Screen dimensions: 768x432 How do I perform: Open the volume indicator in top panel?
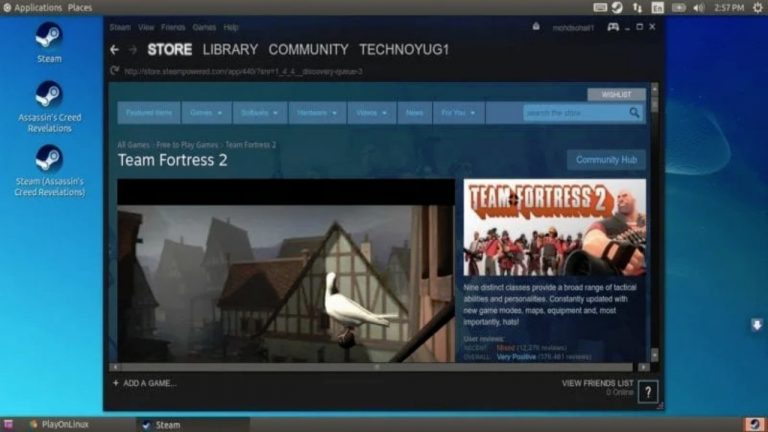point(698,7)
